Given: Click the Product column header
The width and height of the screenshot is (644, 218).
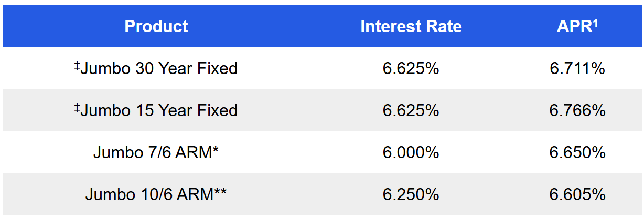Looking at the screenshot, I should coord(156,26).
